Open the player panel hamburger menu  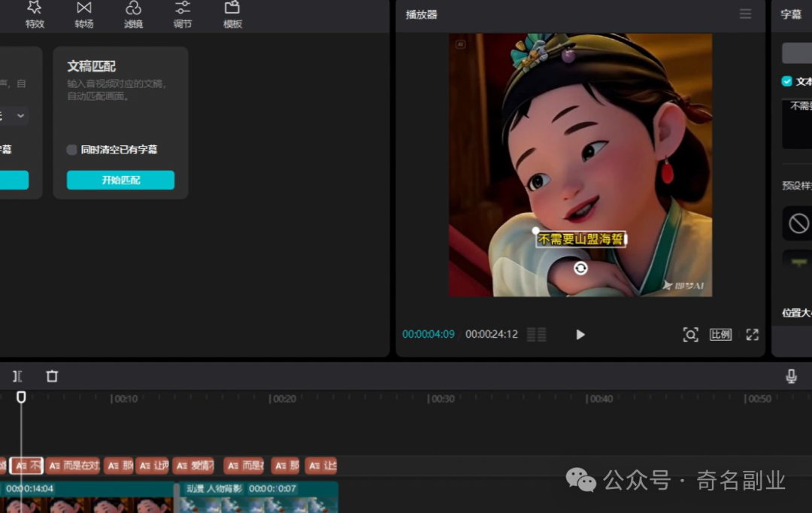745,14
